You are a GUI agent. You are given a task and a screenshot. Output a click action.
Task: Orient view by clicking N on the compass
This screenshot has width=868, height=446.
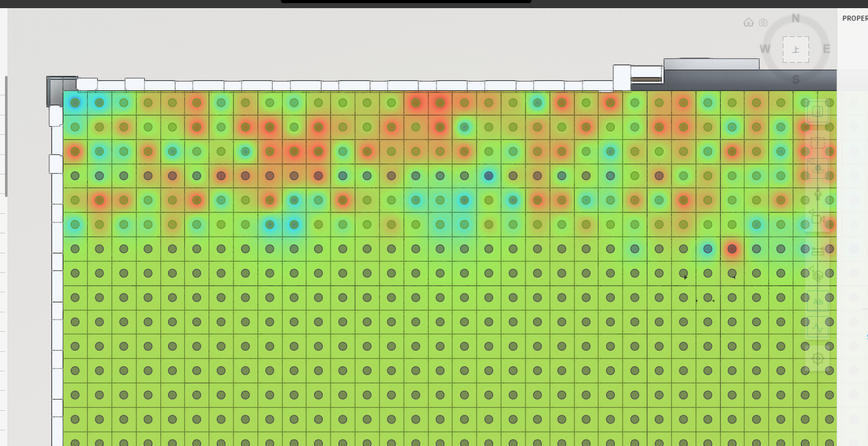[796, 19]
